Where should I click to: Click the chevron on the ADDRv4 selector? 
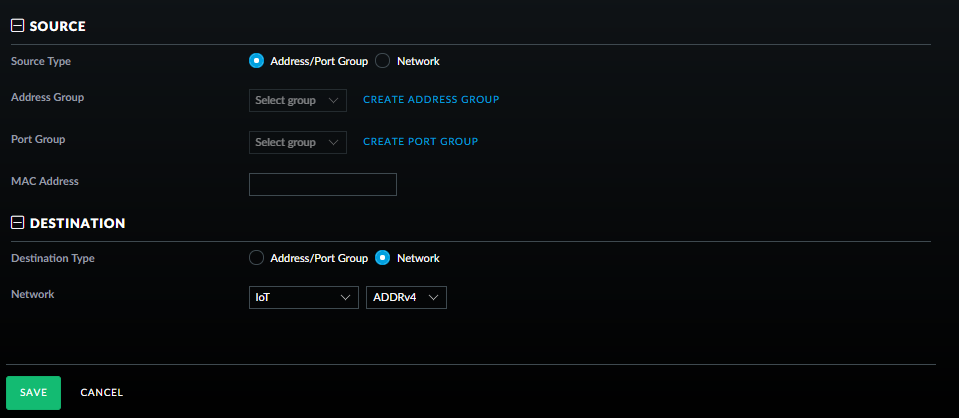(434, 298)
